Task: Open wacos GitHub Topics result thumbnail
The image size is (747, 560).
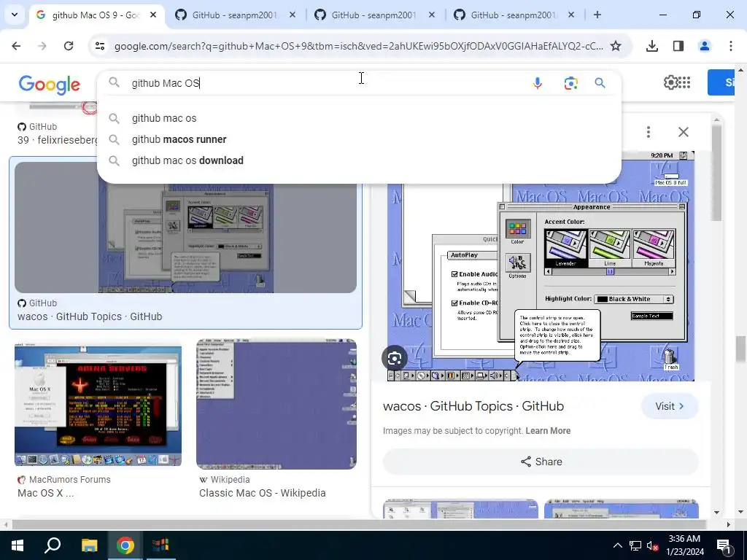Action: pyautogui.click(x=185, y=227)
